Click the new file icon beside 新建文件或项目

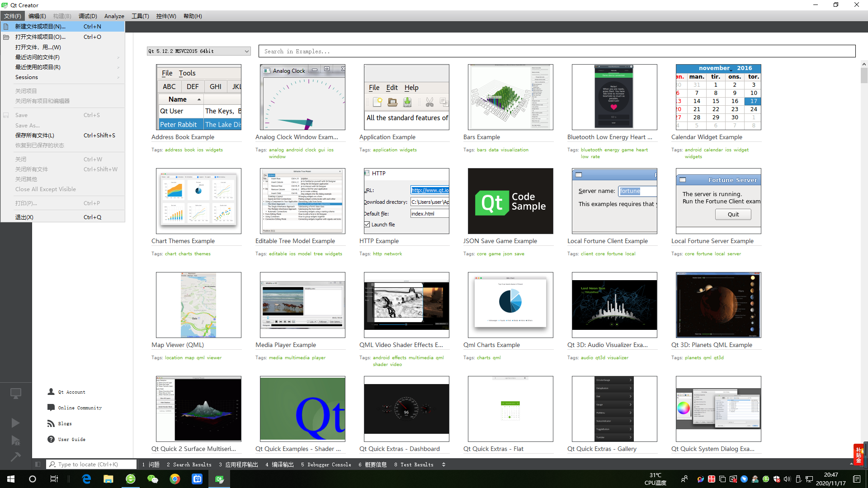pos(6,27)
